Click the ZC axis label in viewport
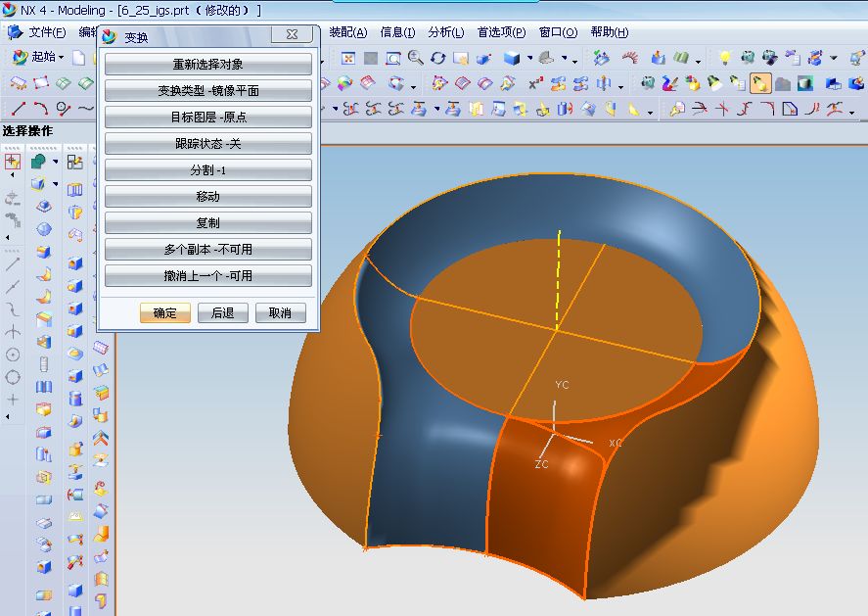868x616 pixels. click(x=541, y=464)
